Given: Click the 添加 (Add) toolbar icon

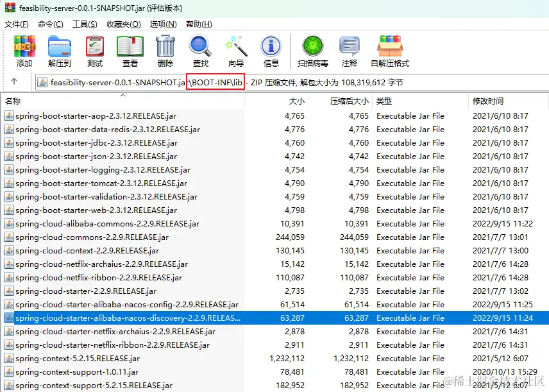Looking at the screenshot, I should coord(24,46).
